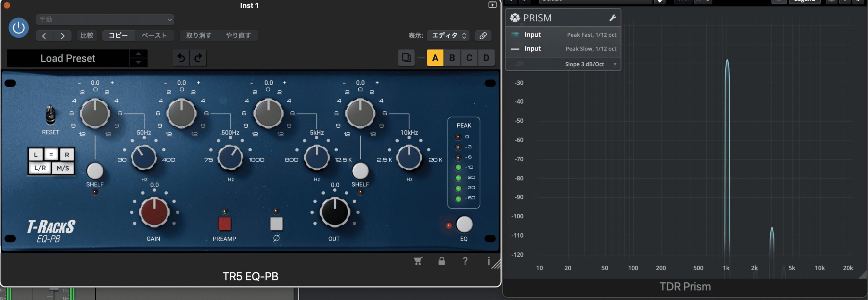Toggle the phase invert Ø button

[276, 224]
